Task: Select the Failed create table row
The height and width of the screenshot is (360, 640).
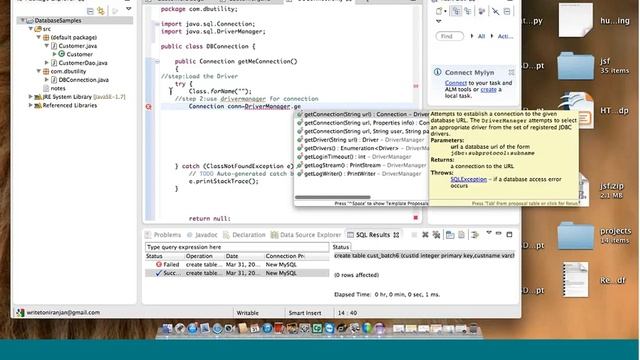Action: 237,264
